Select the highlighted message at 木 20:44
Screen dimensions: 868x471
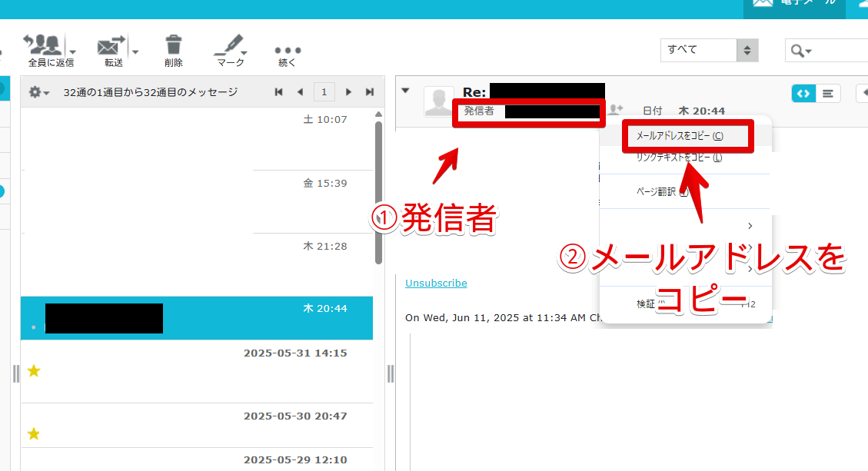pyautogui.click(x=197, y=317)
